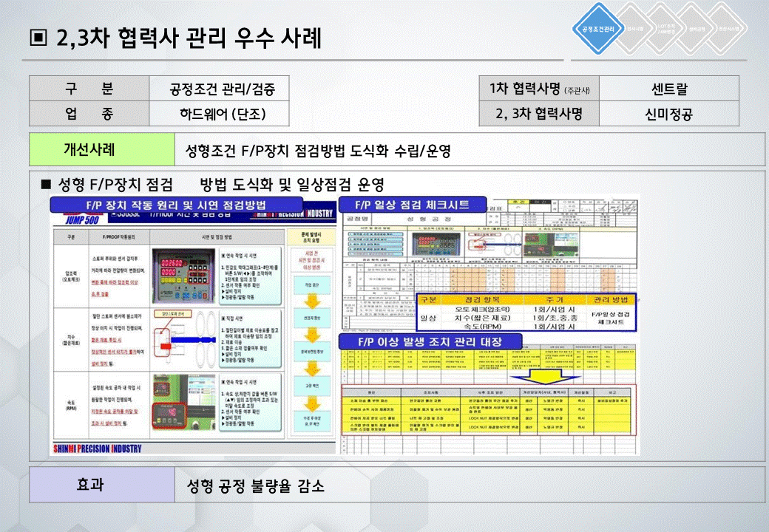Click 주기 header in the yellow table
The image size is (769, 532).
[x=555, y=299]
